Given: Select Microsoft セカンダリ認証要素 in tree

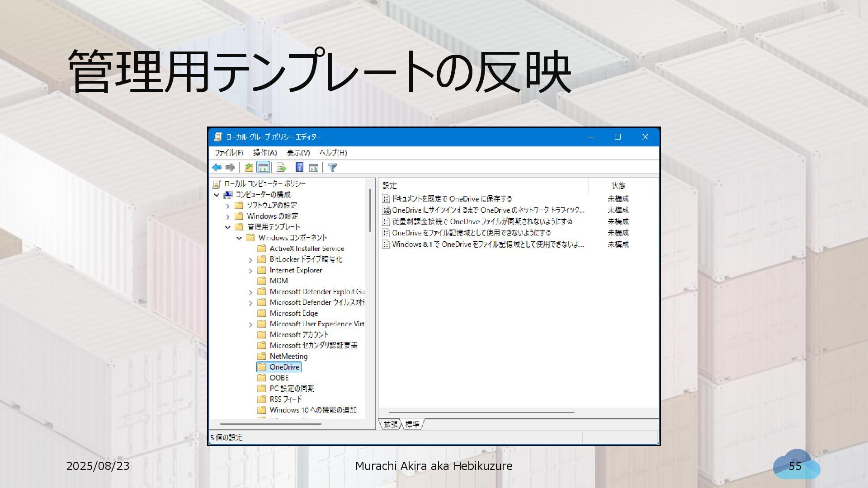Looking at the screenshot, I should tap(313, 345).
